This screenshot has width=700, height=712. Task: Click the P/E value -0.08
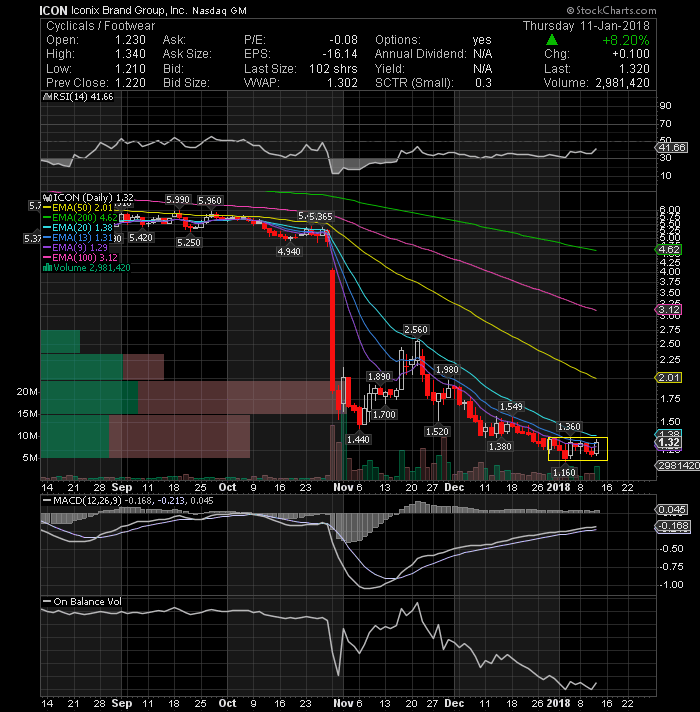342,40
